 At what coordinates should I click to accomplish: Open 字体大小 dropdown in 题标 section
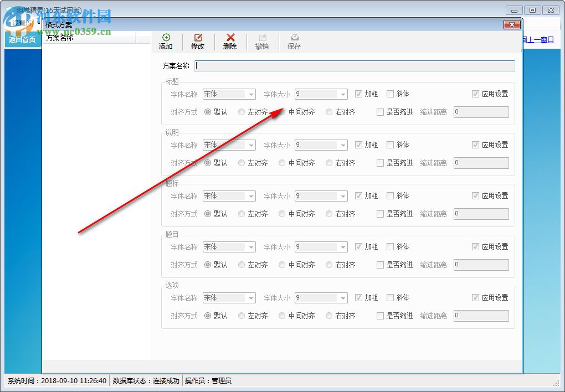(x=343, y=197)
